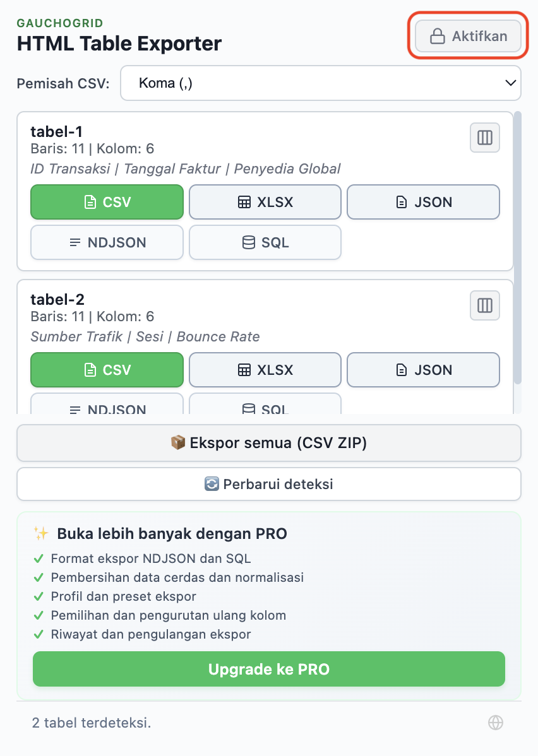538x756 pixels.
Task: Click the tabel-2 card header
Action: tap(57, 299)
